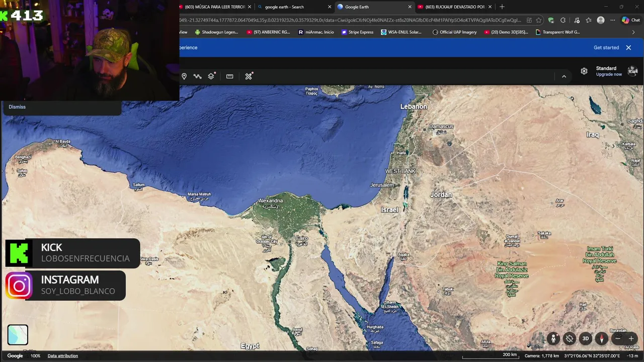Viewport: 644px width, 362px height.
Task: Zoom out with the minus button
Action: (618, 338)
